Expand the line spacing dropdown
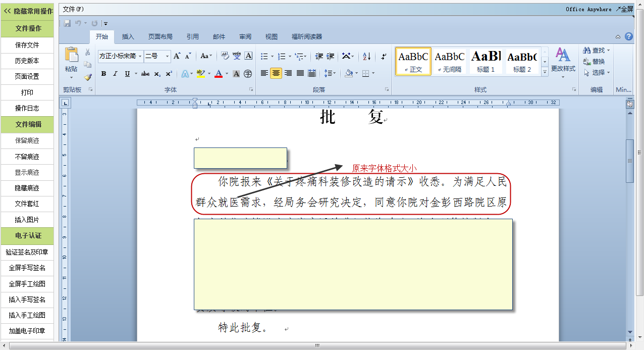The width and height of the screenshot is (644, 350). [x=334, y=73]
